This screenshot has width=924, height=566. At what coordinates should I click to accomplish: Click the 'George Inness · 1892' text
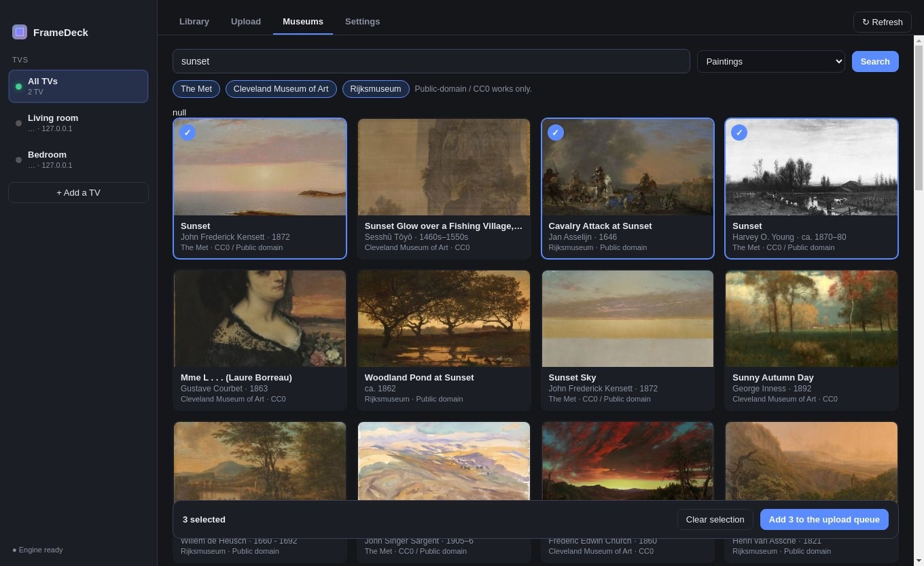click(772, 389)
